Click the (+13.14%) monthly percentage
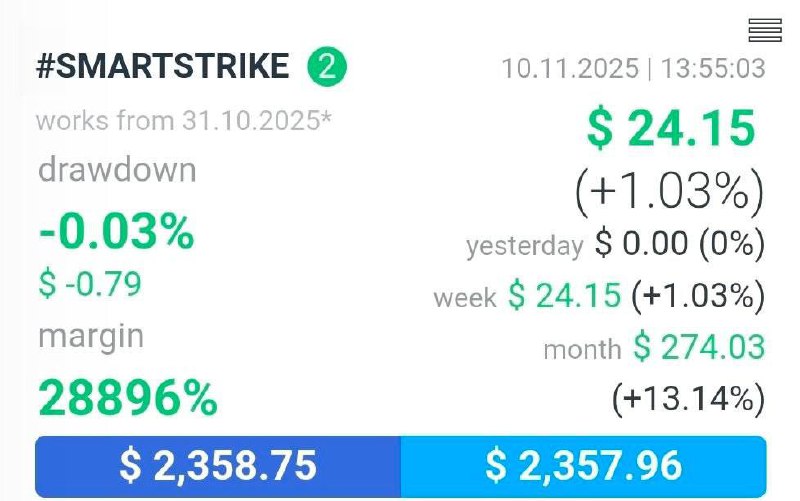 point(688,399)
